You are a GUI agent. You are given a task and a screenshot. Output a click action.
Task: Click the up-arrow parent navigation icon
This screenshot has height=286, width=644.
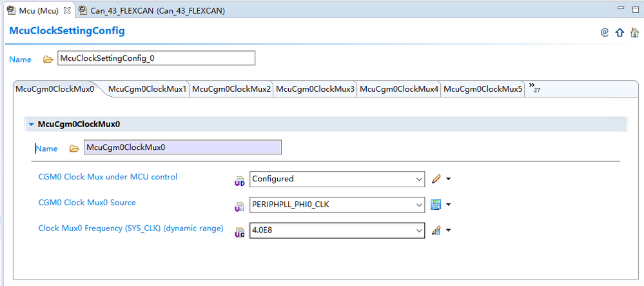pos(620,32)
